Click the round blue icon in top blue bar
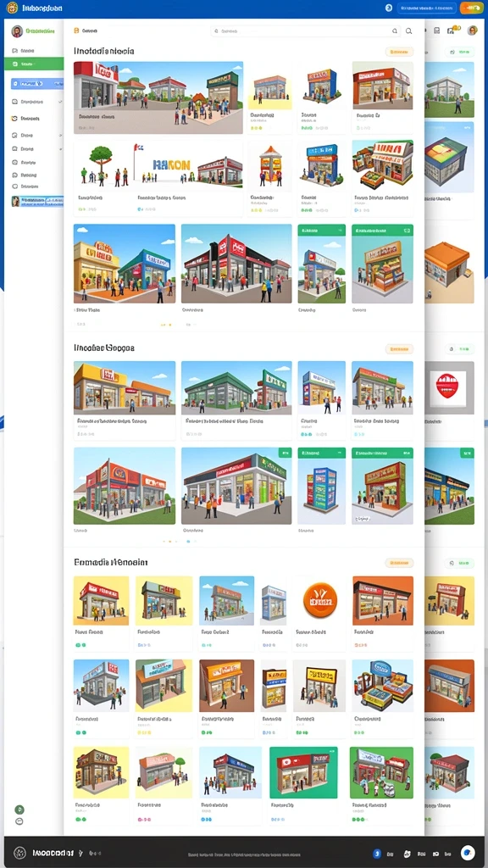Image resolution: width=488 pixels, height=868 pixels. tap(388, 8)
